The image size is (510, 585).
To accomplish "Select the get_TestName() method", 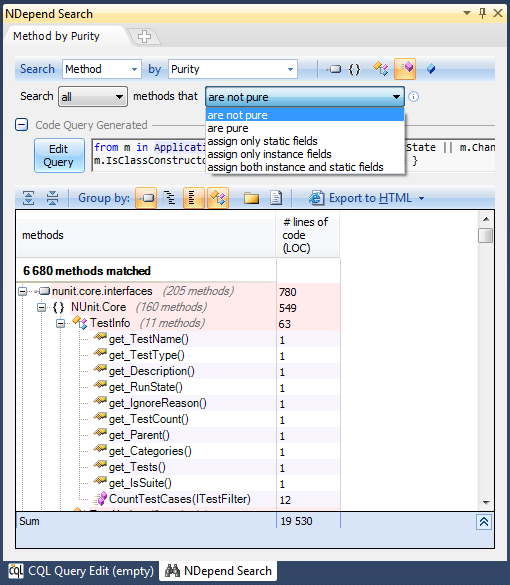I will pos(148,339).
